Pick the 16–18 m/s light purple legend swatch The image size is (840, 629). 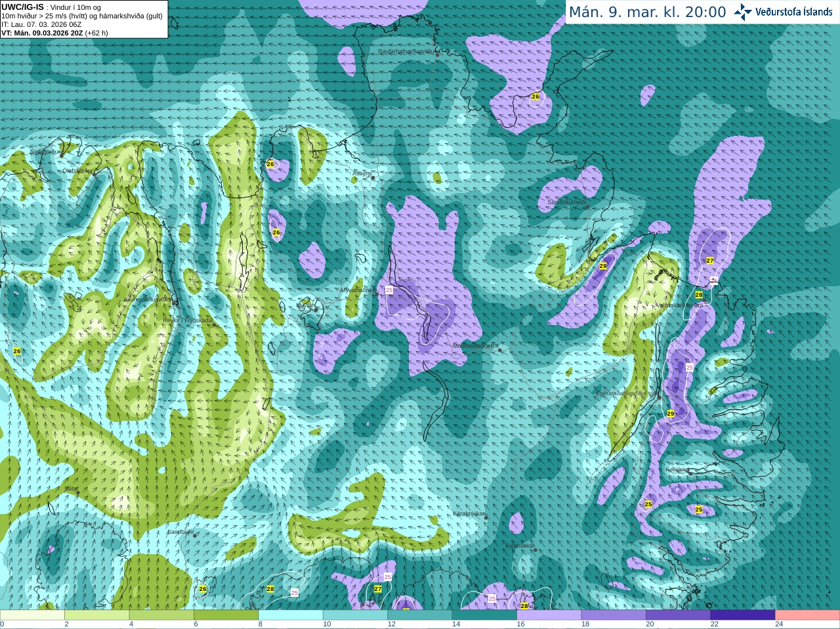pyautogui.click(x=549, y=615)
